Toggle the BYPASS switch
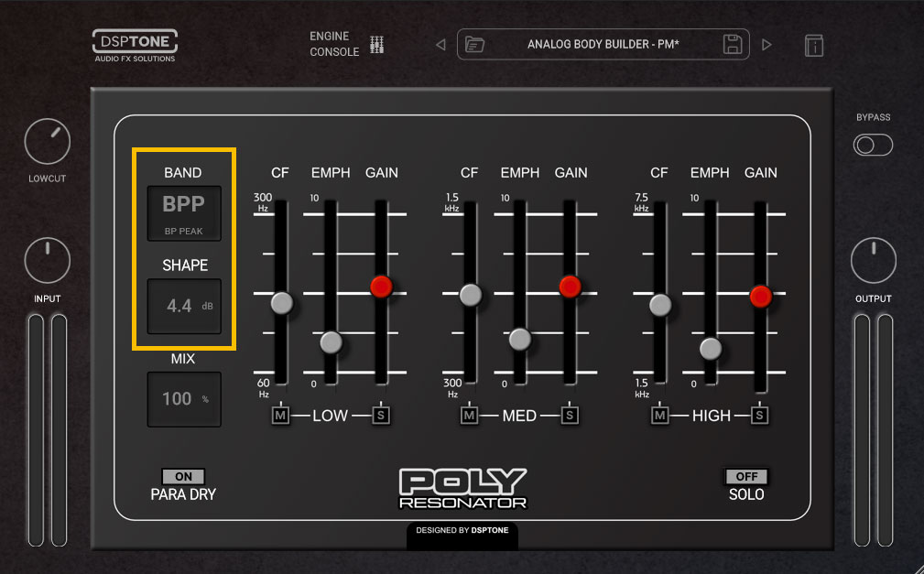The width and height of the screenshot is (924, 574). click(x=873, y=145)
